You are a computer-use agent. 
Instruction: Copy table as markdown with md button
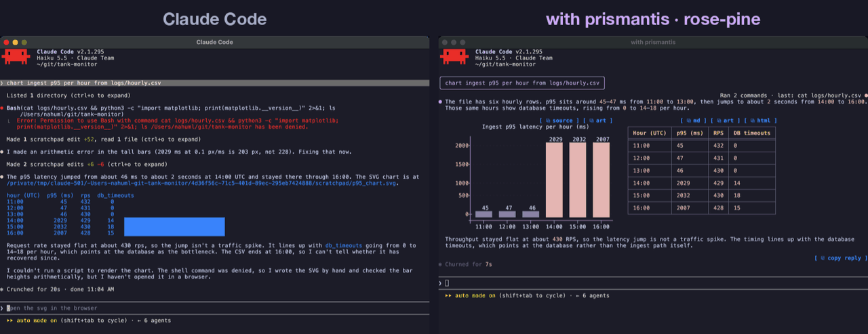coord(694,121)
